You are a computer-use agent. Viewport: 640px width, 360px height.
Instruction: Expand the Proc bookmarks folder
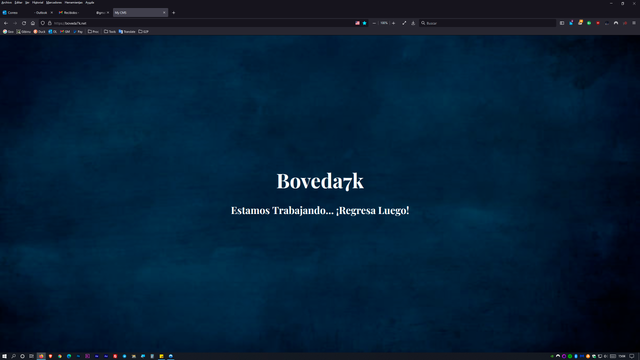tap(93, 31)
